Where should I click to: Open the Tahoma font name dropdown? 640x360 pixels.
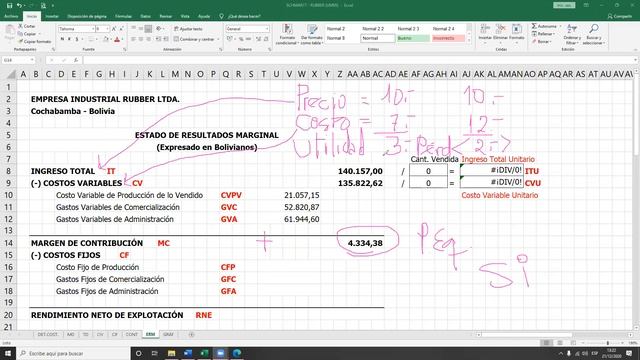(x=92, y=29)
